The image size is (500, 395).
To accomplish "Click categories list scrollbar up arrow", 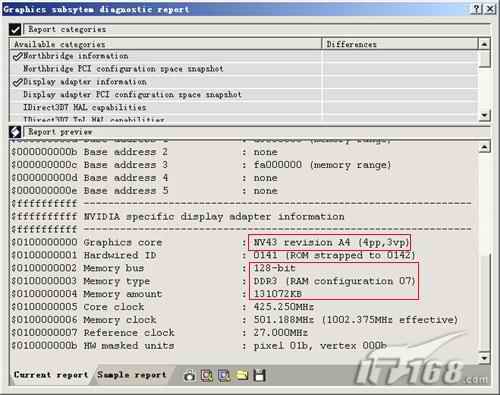I will [x=484, y=44].
